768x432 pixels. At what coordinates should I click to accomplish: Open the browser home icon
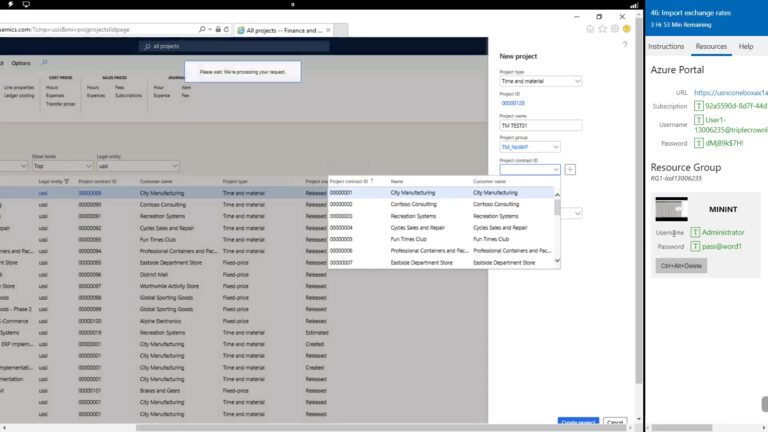(x=590, y=29)
